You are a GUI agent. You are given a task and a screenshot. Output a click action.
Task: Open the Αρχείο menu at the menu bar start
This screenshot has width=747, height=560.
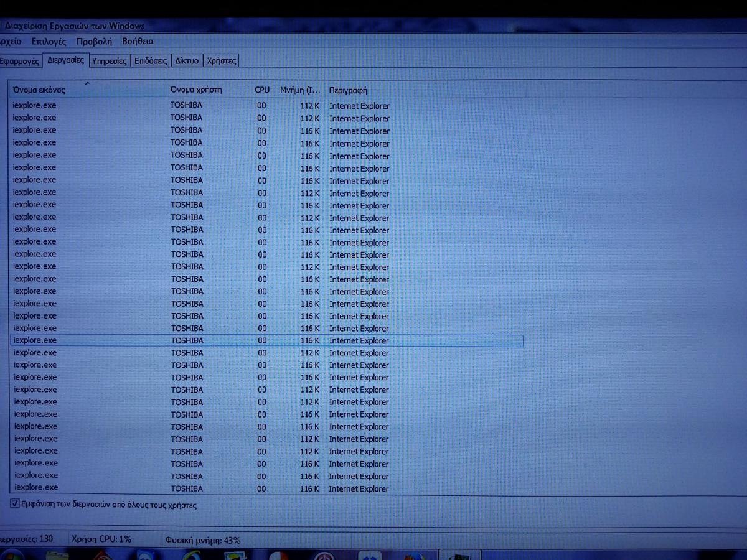(11, 42)
